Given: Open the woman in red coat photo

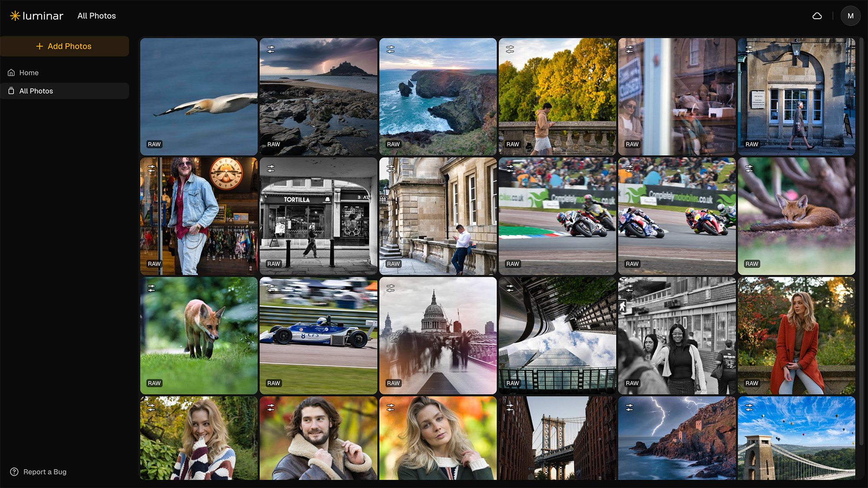Looking at the screenshot, I should pos(796,336).
